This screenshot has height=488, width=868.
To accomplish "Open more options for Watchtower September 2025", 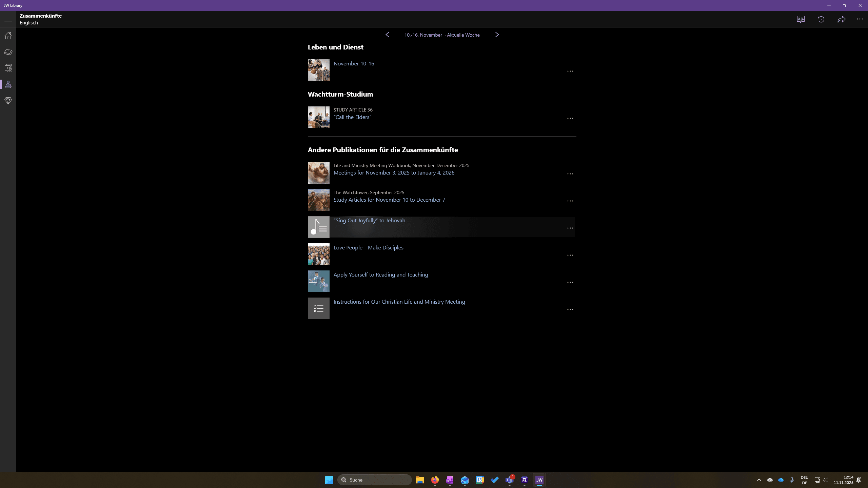I will [x=570, y=201].
